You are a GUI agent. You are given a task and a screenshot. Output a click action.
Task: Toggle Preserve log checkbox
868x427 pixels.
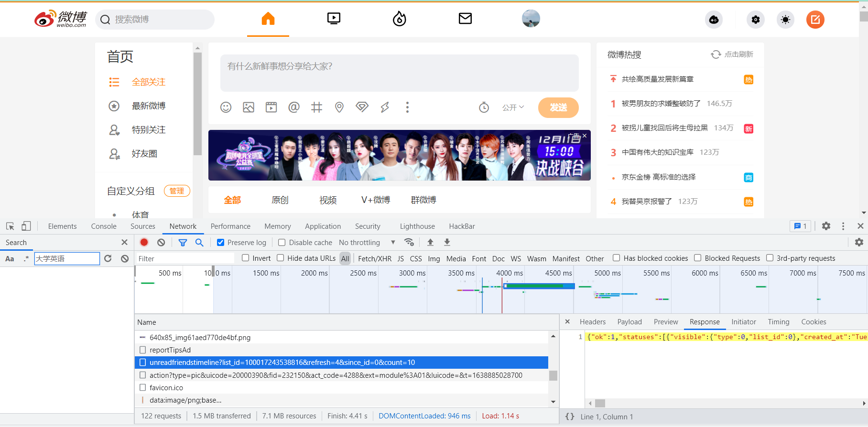coord(220,243)
